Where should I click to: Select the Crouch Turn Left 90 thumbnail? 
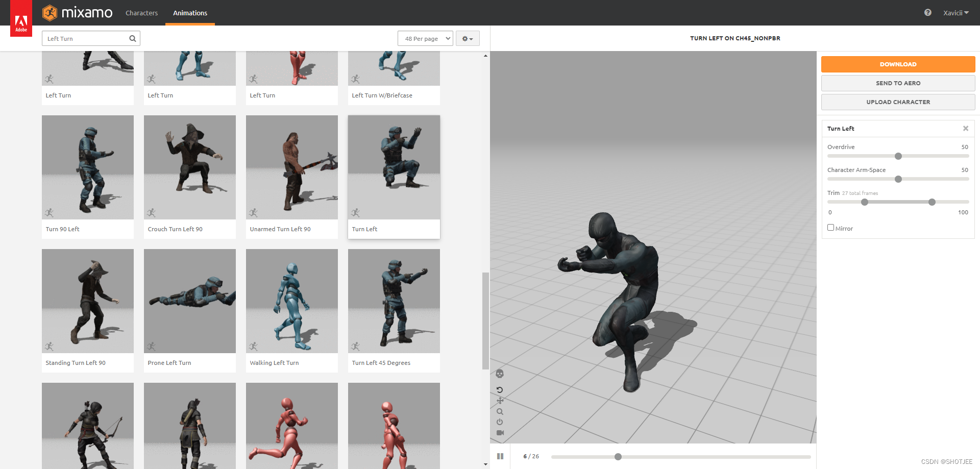coord(190,167)
